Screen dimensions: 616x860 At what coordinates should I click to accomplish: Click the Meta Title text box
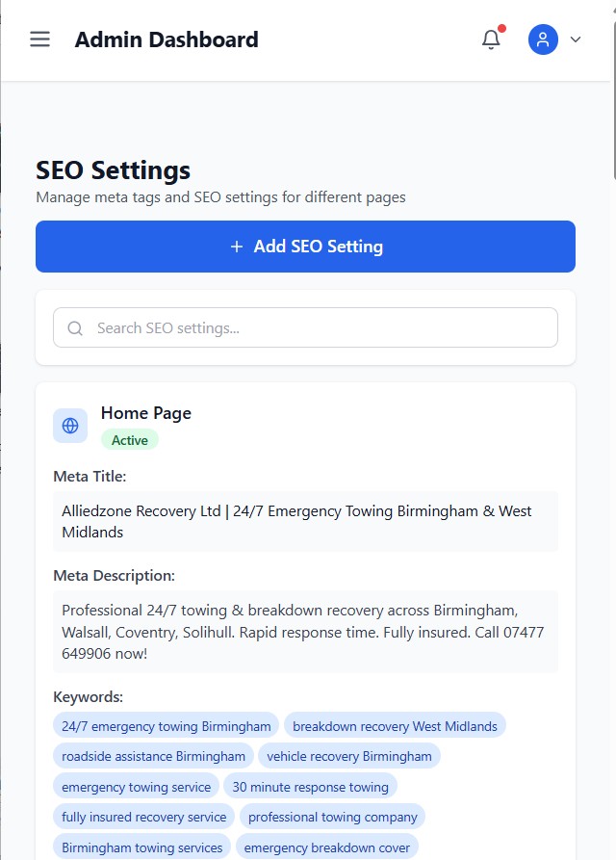[305, 521]
